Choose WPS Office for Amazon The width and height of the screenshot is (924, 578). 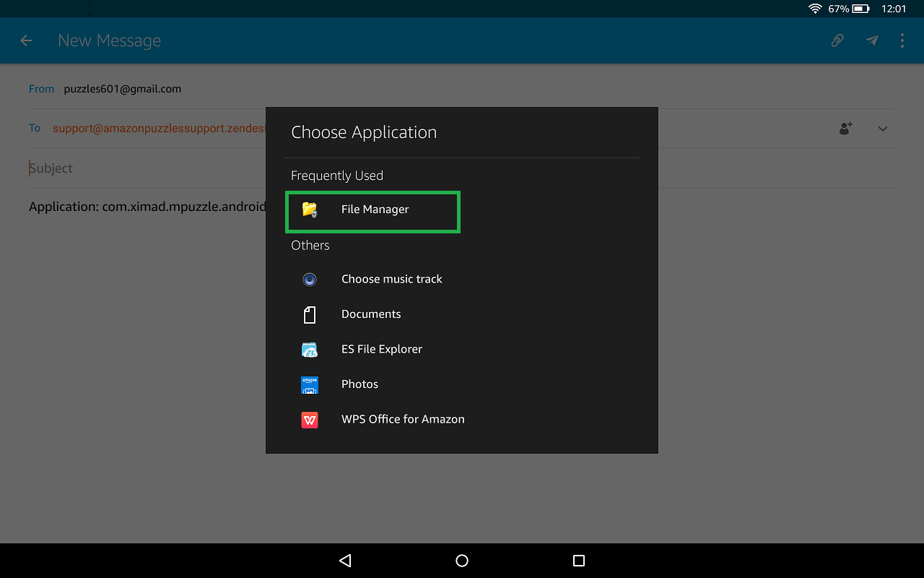403,419
